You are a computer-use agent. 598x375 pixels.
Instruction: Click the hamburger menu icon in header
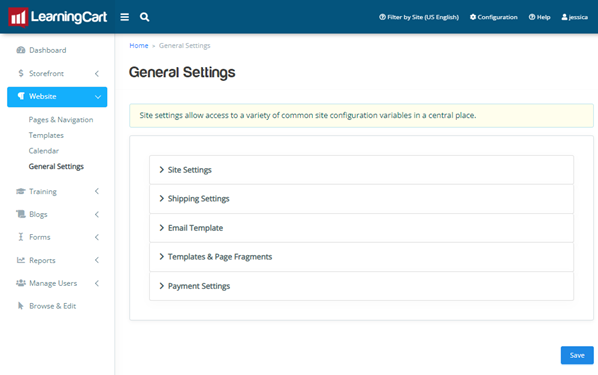click(124, 17)
